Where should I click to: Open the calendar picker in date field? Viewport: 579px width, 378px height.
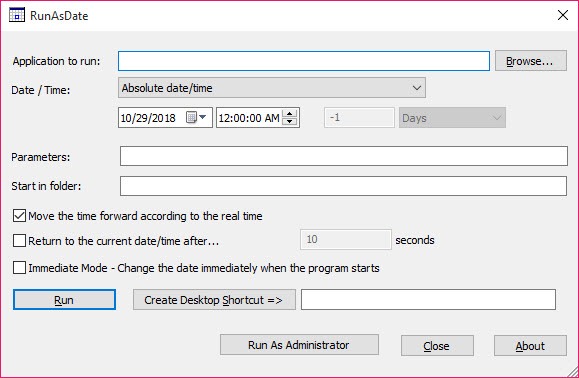(191, 118)
